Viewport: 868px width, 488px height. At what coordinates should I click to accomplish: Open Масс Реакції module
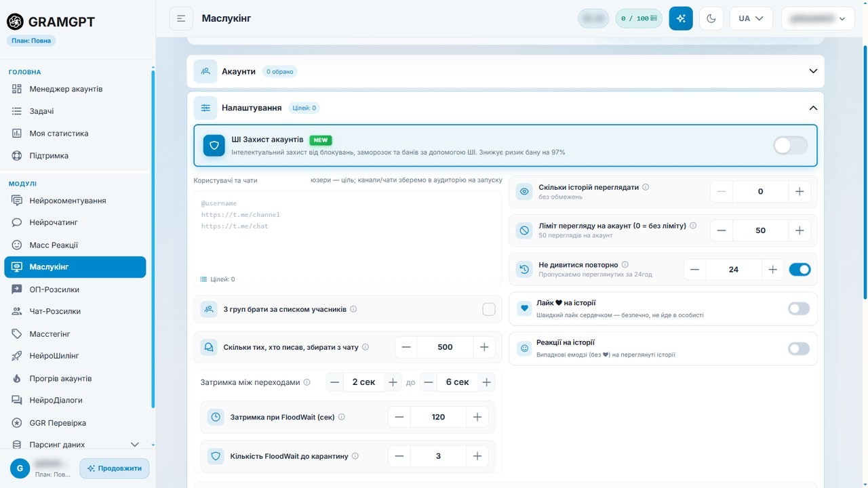coord(75,245)
